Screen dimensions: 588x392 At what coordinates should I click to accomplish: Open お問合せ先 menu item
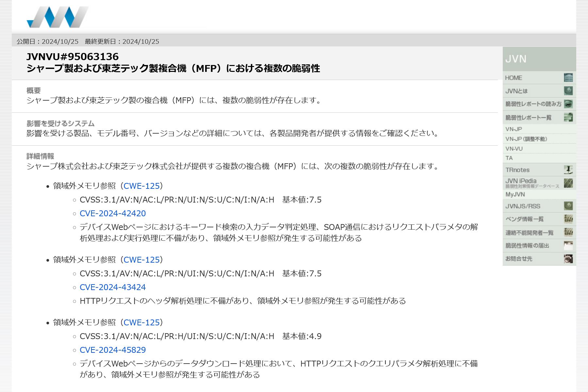coord(539,259)
